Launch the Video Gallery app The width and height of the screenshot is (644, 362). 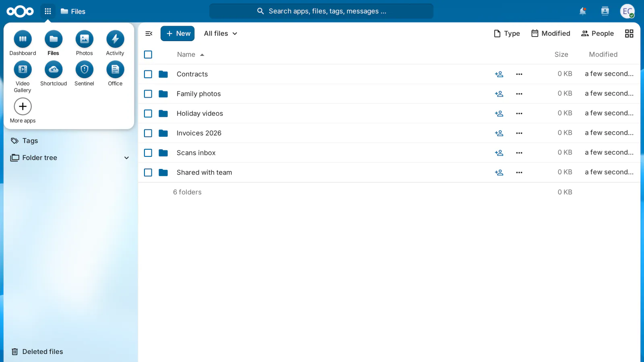tap(23, 76)
